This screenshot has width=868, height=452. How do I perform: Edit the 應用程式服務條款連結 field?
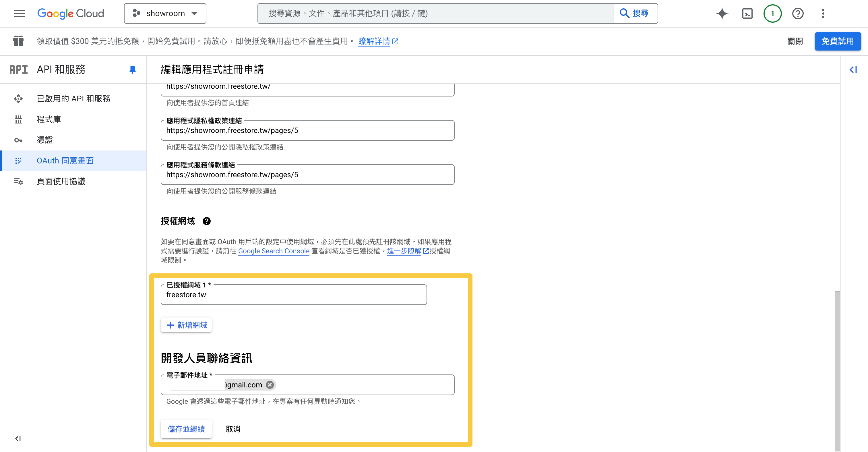pos(308,175)
